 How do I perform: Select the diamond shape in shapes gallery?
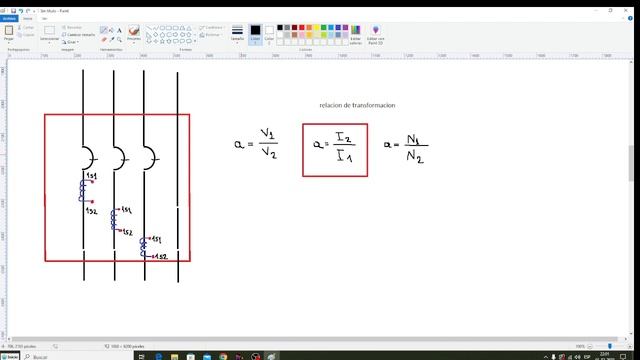156,35
